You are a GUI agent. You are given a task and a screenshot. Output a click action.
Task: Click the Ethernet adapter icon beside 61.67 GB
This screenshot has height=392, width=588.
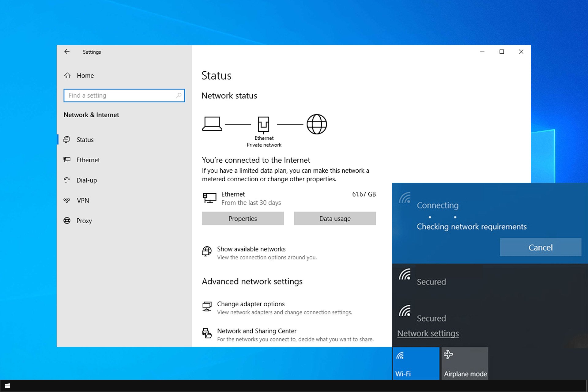209,198
